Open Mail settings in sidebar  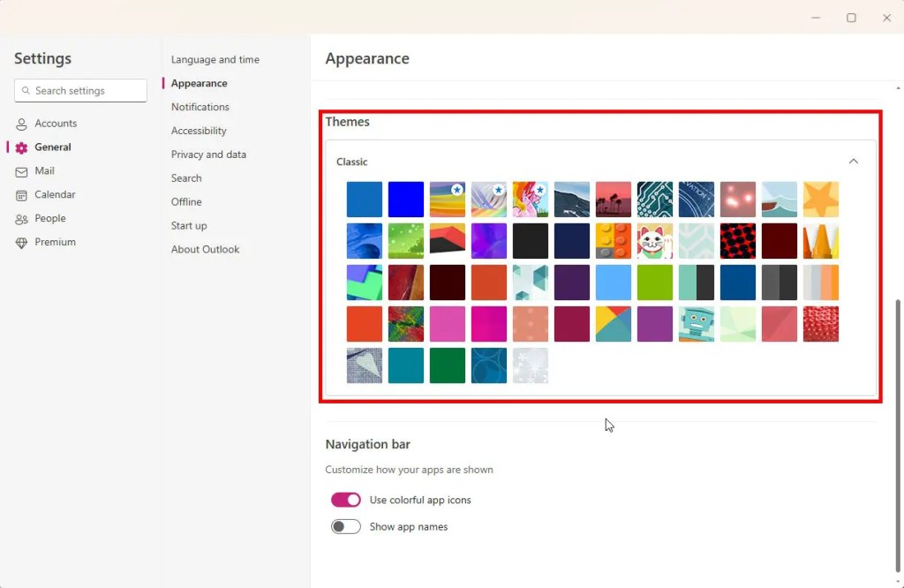[35, 170]
